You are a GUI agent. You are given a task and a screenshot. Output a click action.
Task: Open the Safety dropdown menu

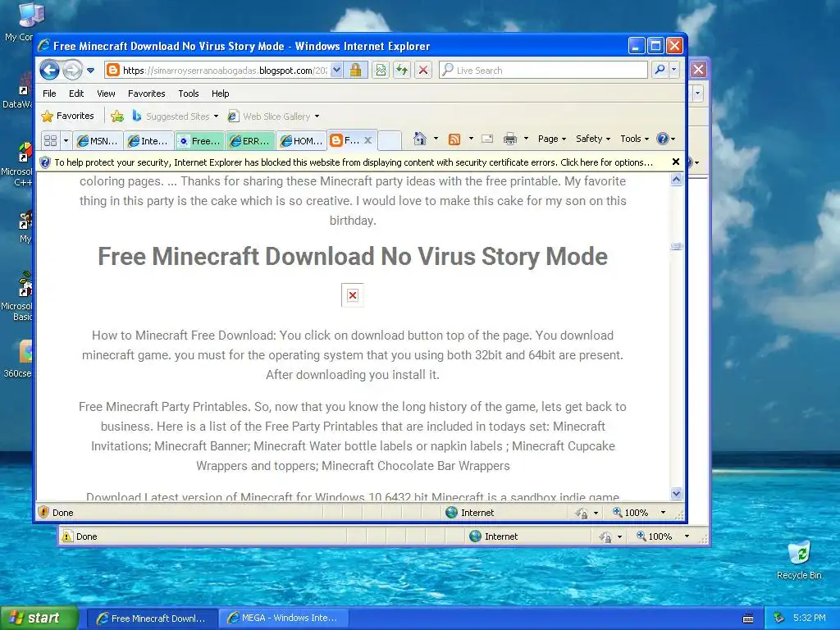coord(592,139)
